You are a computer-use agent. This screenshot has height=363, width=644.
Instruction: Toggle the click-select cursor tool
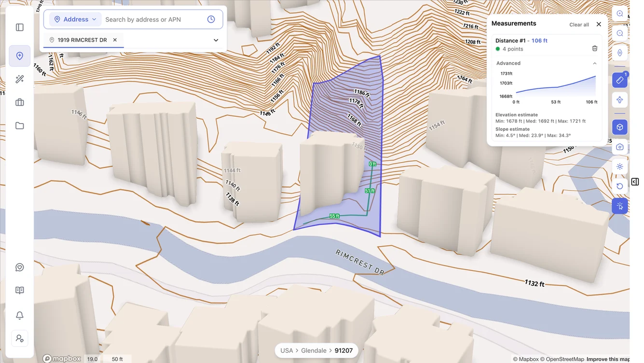(x=620, y=206)
